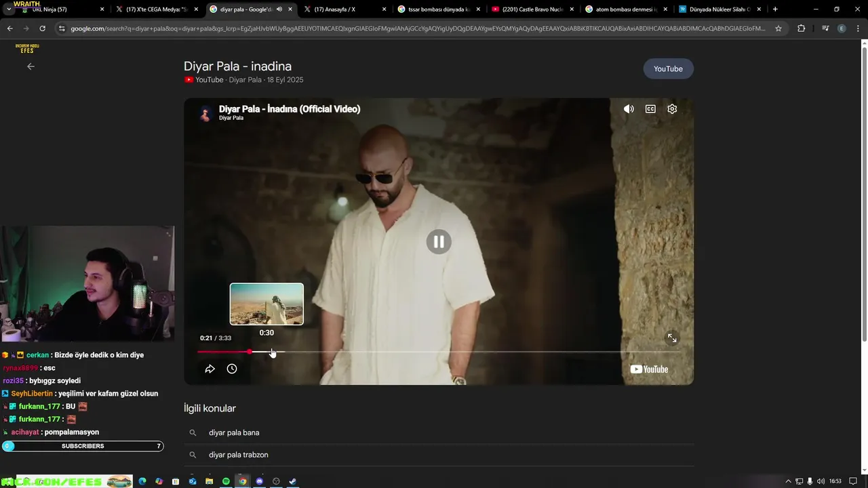The width and height of the screenshot is (868, 488).
Task: Open Outlook from taskbar
Action: click(x=193, y=481)
